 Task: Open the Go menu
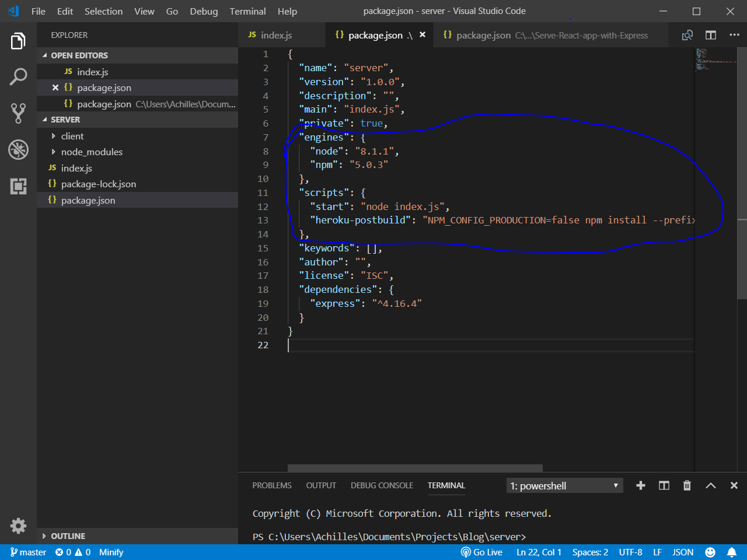[172, 11]
